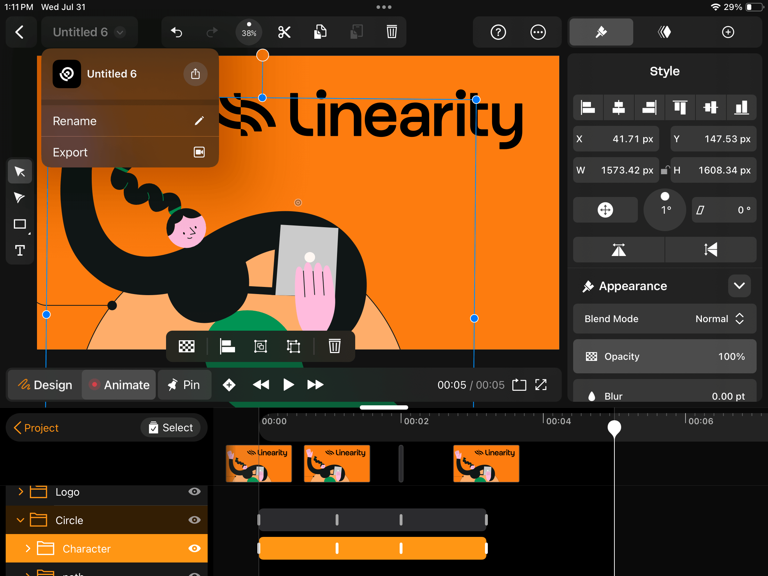The image size is (768, 576).
Task: Select the Selection arrow tool
Action: [20, 171]
